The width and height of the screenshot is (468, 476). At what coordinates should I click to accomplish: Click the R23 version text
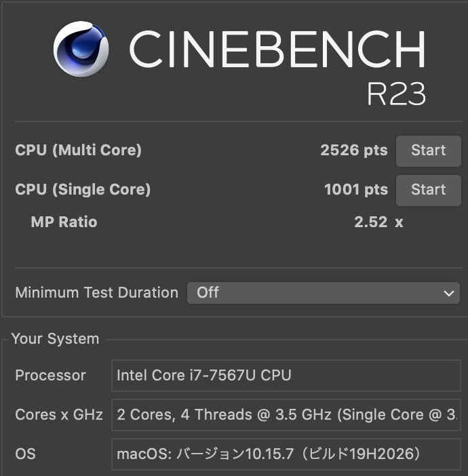coord(396,95)
